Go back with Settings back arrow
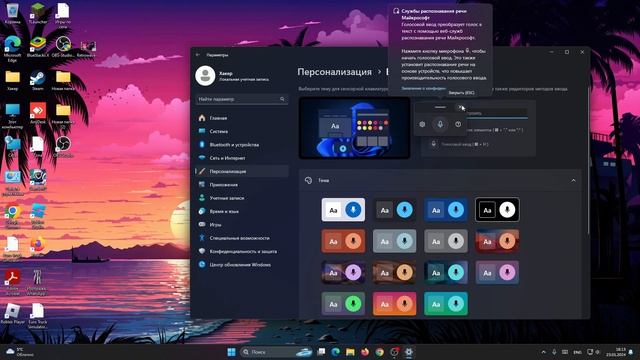This screenshot has height=360, width=640. tap(198, 55)
